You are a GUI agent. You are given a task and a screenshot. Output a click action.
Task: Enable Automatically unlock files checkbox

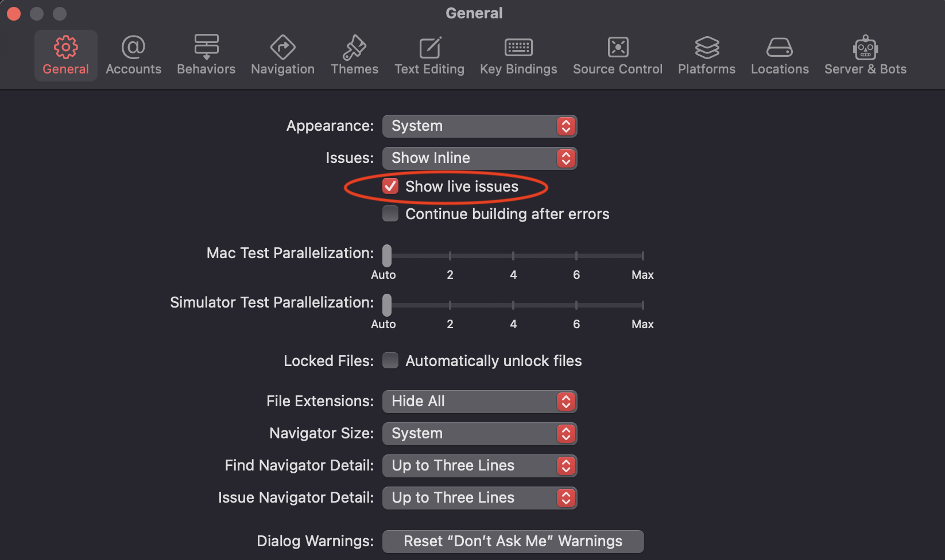coord(390,360)
